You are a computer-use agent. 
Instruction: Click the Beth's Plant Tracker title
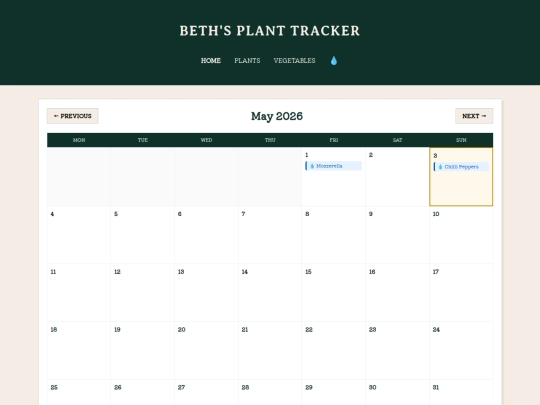pyautogui.click(x=270, y=31)
